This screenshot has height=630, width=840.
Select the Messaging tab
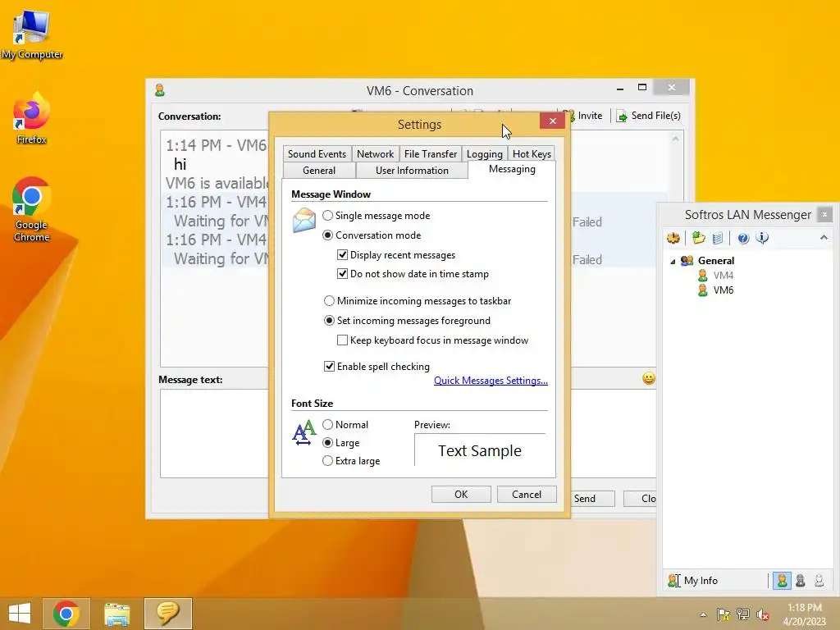(x=512, y=169)
